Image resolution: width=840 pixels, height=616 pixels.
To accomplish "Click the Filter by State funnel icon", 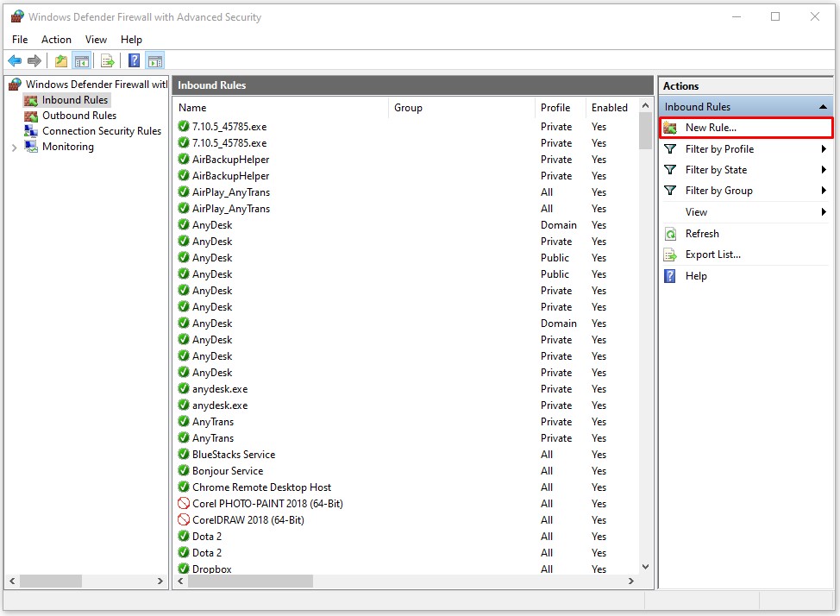I will [x=670, y=170].
